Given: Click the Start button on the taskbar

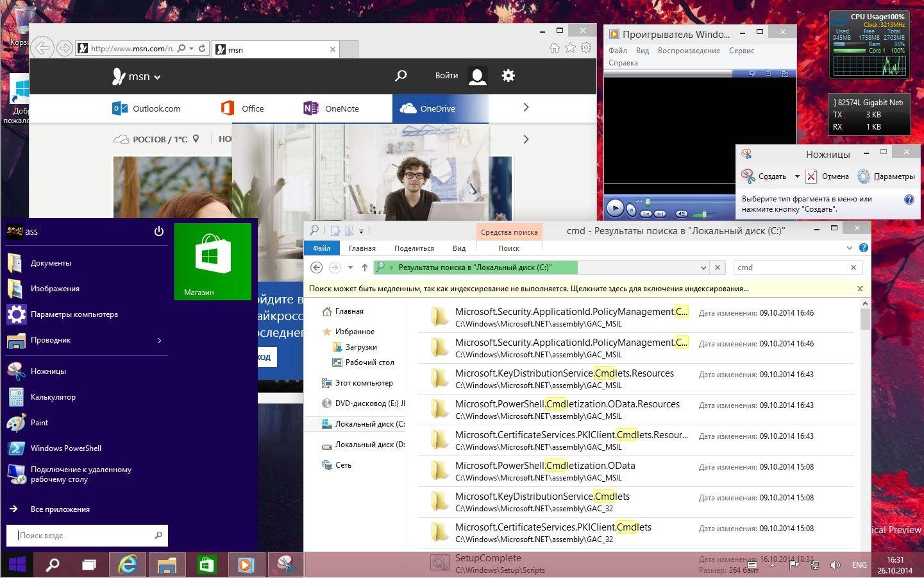Looking at the screenshot, I should point(17,565).
